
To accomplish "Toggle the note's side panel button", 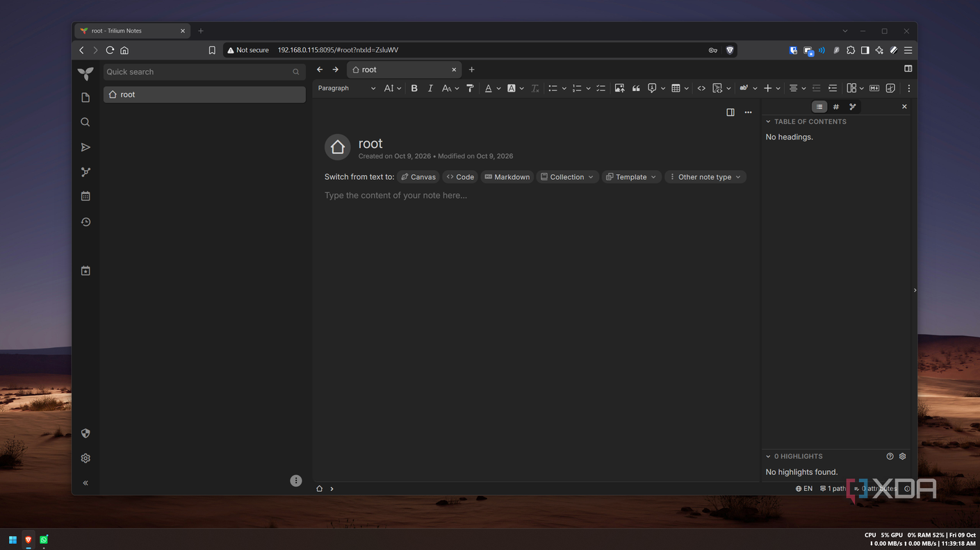I will pyautogui.click(x=730, y=112).
